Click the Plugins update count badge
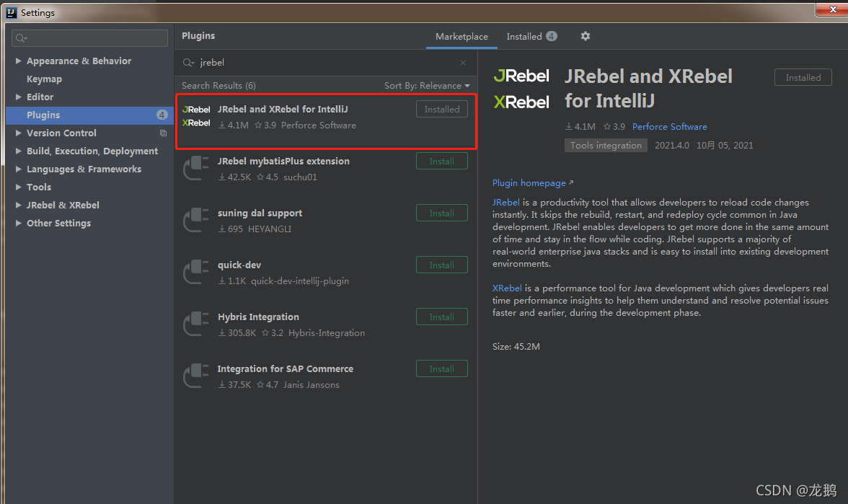This screenshot has width=848, height=504. point(162,115)
